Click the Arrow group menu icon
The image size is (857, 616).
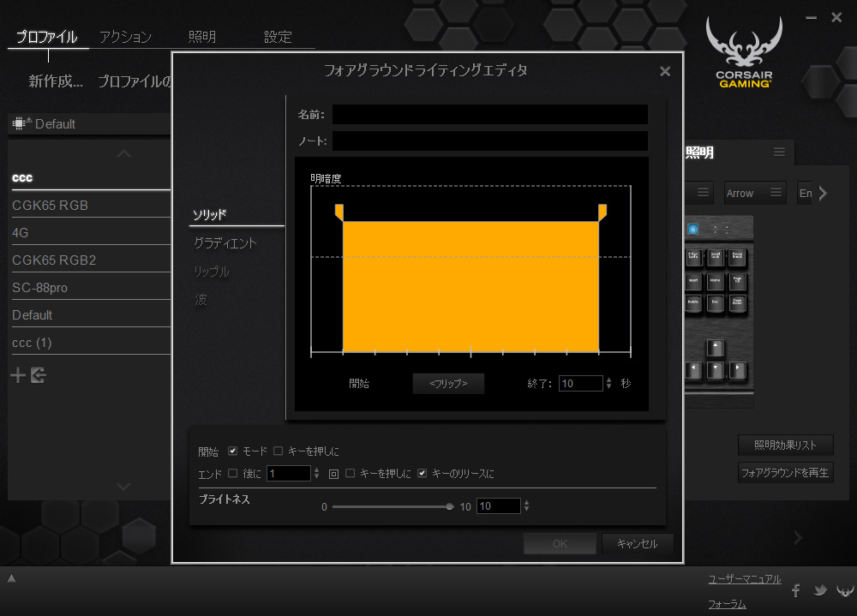coord(776,193)
